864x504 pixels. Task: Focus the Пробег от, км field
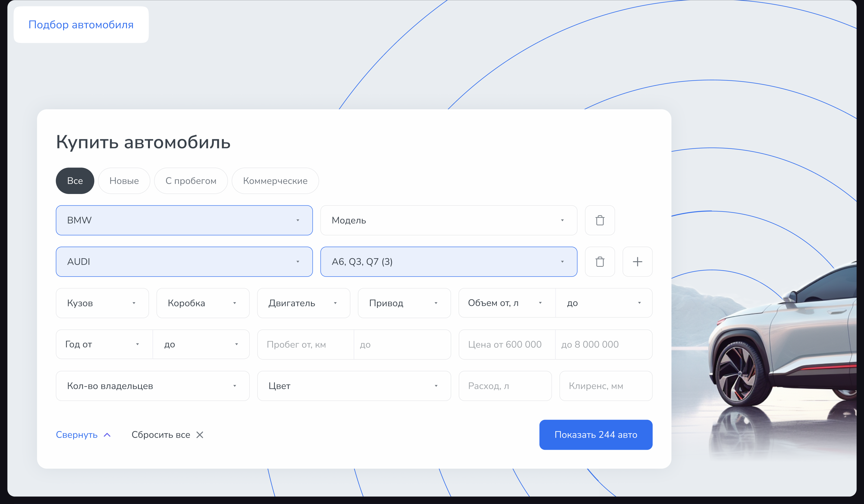click(305, 345)
